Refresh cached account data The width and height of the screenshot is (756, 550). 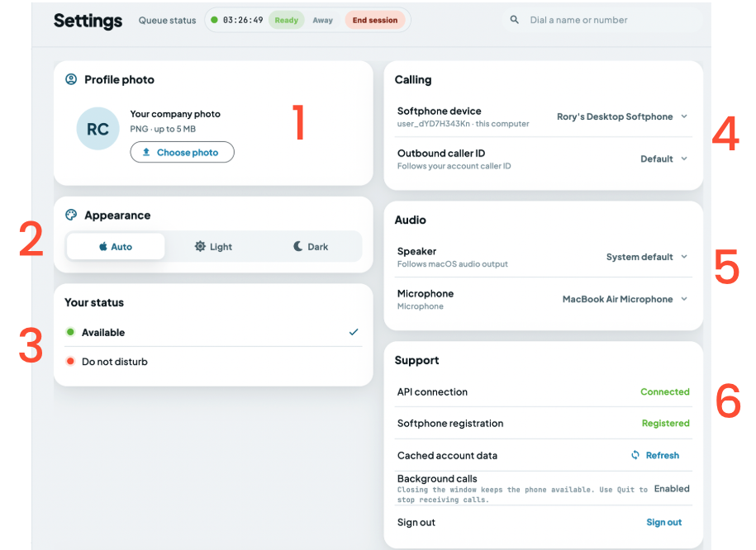click(x=655, y=455)
